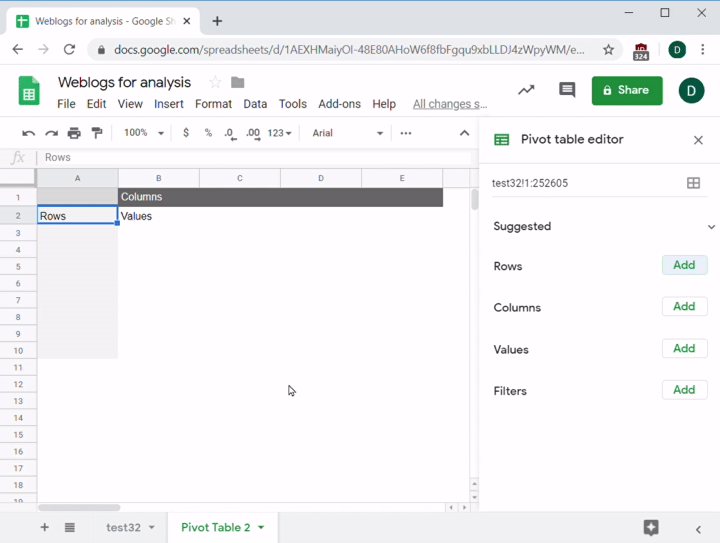Open the Data menu
Screen dimensions: 720x543
coord(255,104)
